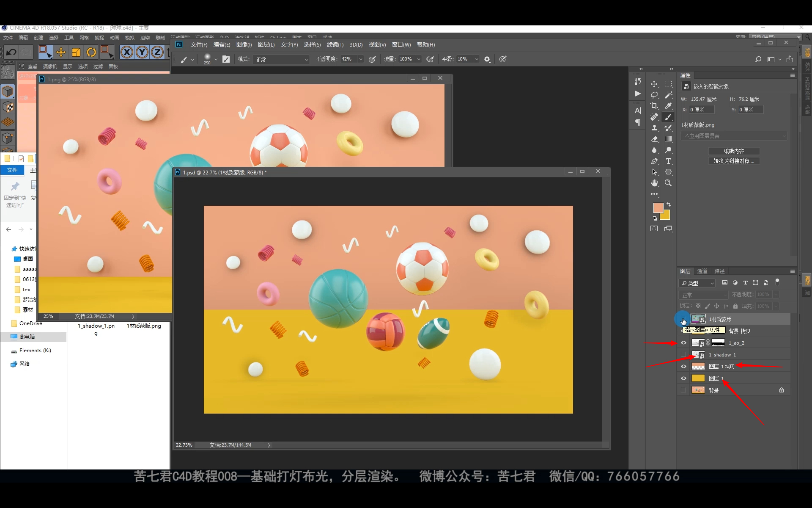The image size is (812, 508).
Task: Select the Horizontal Type tool
Action: 668,161
